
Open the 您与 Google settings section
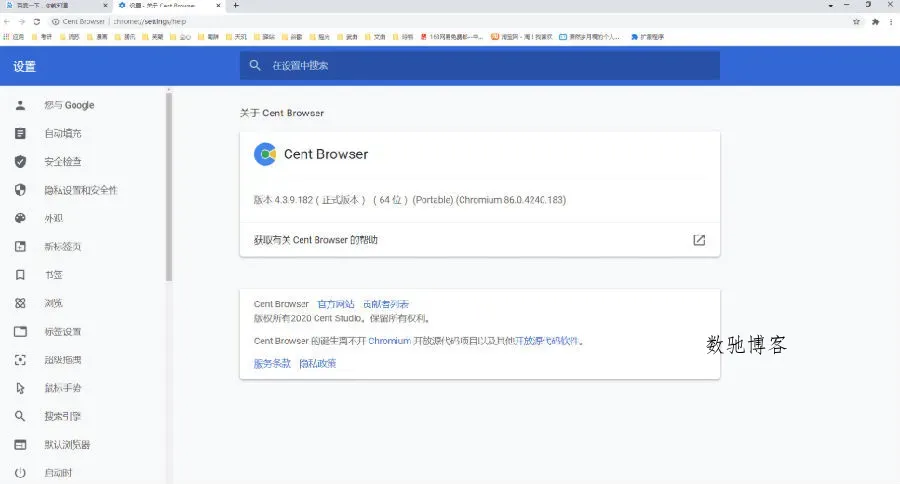coord(69,105)
